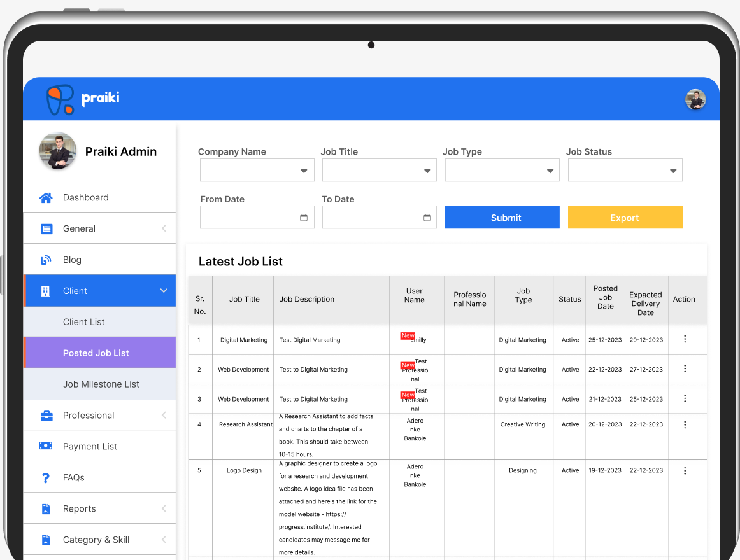Open action menu for job posted 22-12-2023
This screenshot has width=740, height=560.
pyautogui.click(x=685, y=369)
